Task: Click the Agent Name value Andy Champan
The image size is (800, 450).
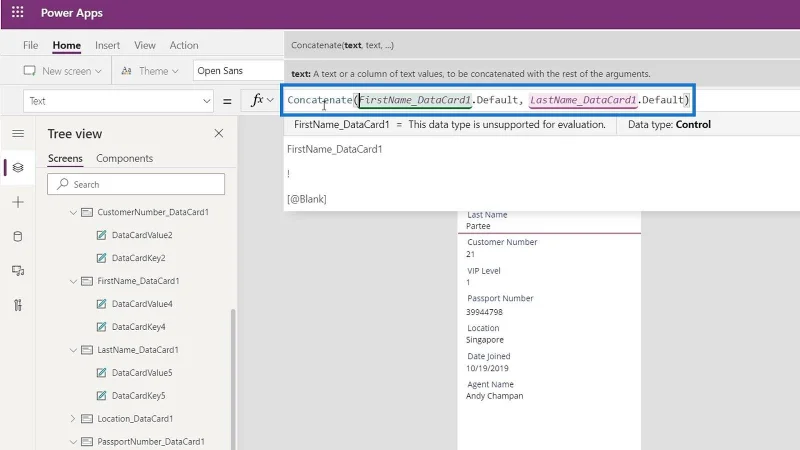Action: tap(494, 396)
